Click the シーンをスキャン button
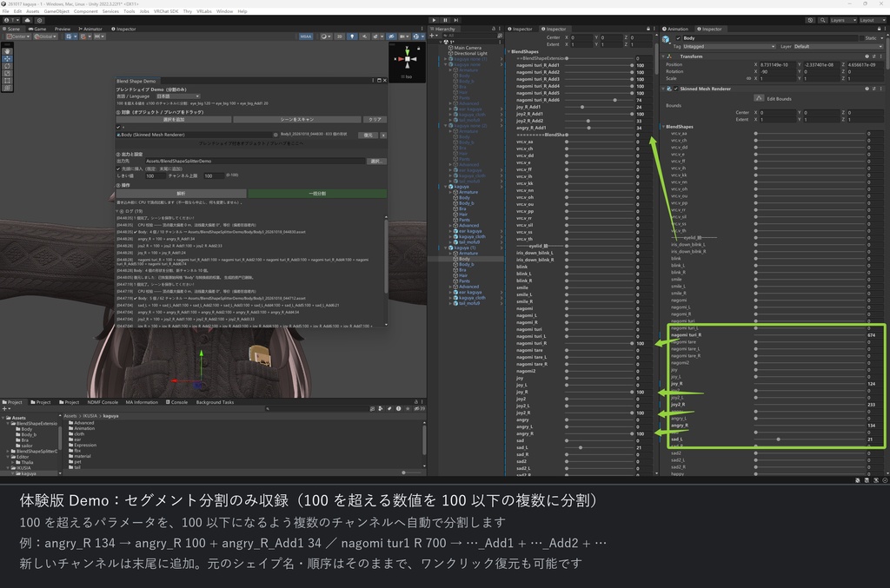Viewport: 890px width, 588px height. [x=297, y=120]
